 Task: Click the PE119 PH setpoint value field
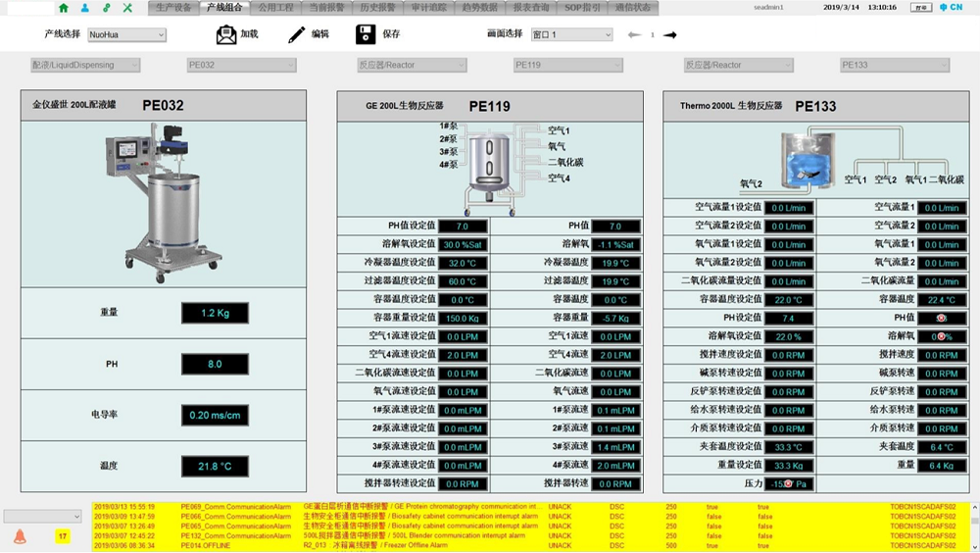[x=462, y=226]
